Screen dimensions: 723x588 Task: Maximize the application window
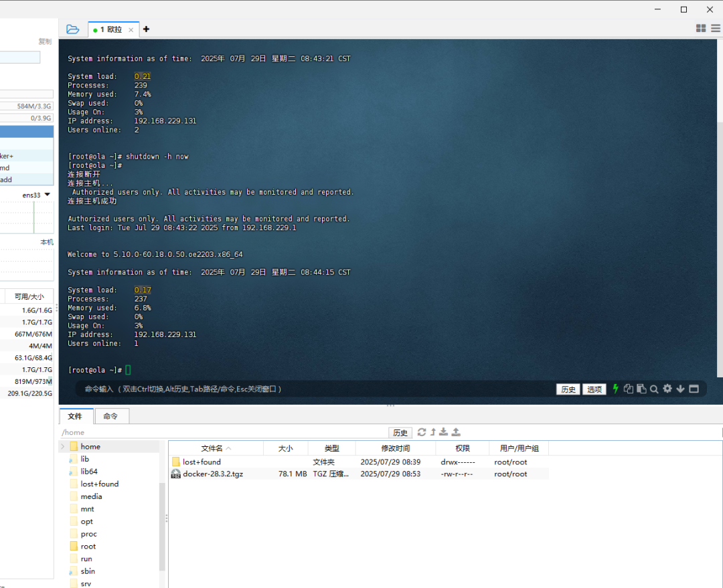tap(684, 9)
